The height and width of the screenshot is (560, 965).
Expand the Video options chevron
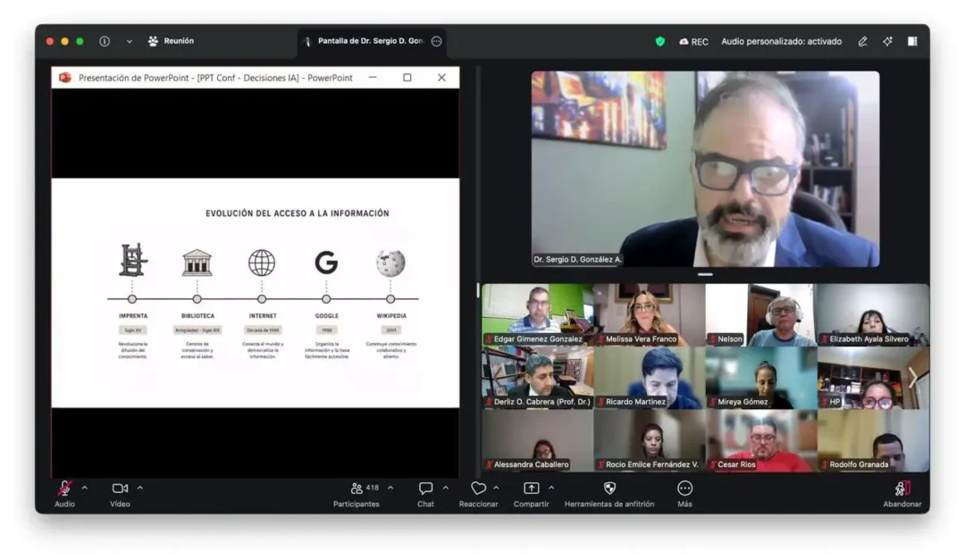tap(139, 488)
